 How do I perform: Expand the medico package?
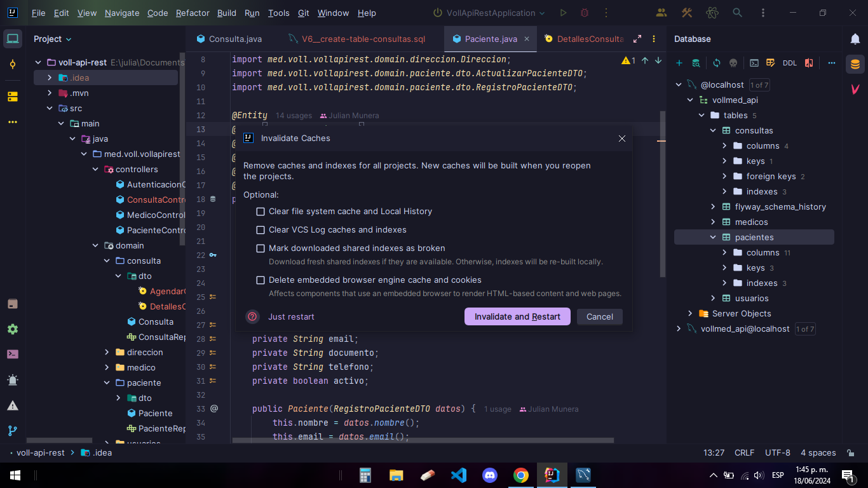pyautogui.click(x=107, y=367)
